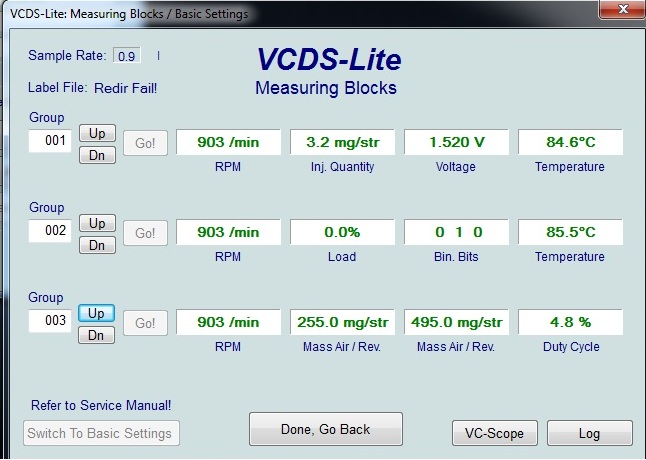Decrement Group 003 with Dn button
The width and height of the screenshot is (646, 460).
97,335
